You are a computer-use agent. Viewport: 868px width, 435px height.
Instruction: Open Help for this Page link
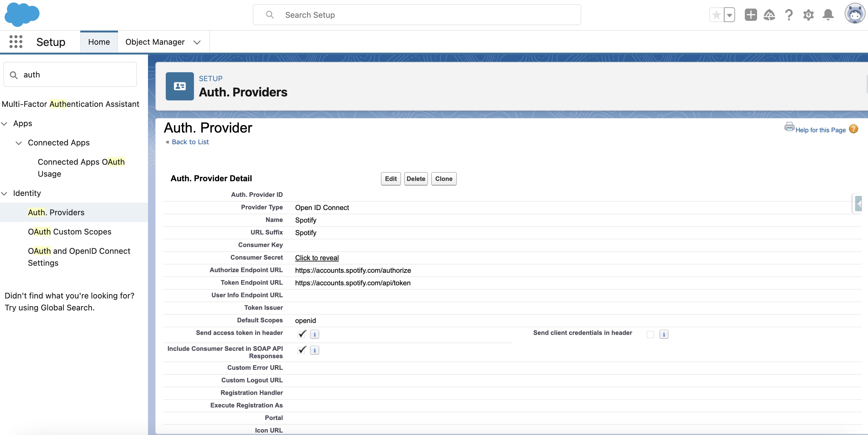[820, 130]
